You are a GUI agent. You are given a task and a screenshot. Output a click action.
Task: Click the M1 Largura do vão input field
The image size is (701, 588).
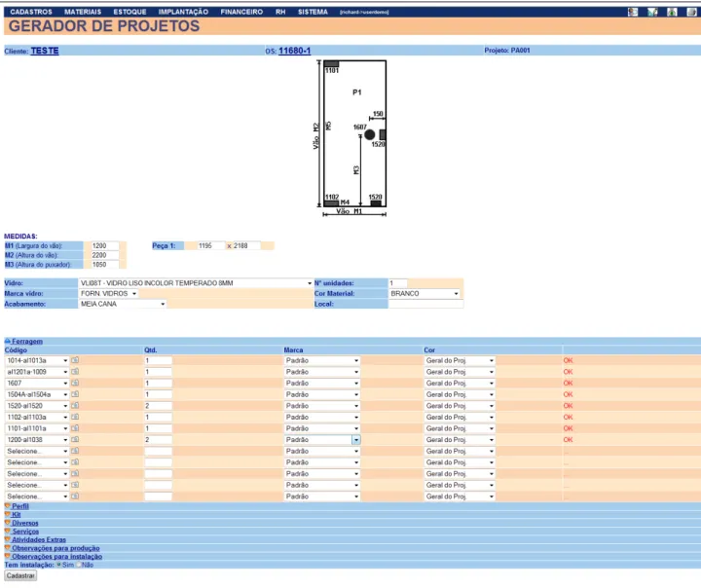[104, 246]
